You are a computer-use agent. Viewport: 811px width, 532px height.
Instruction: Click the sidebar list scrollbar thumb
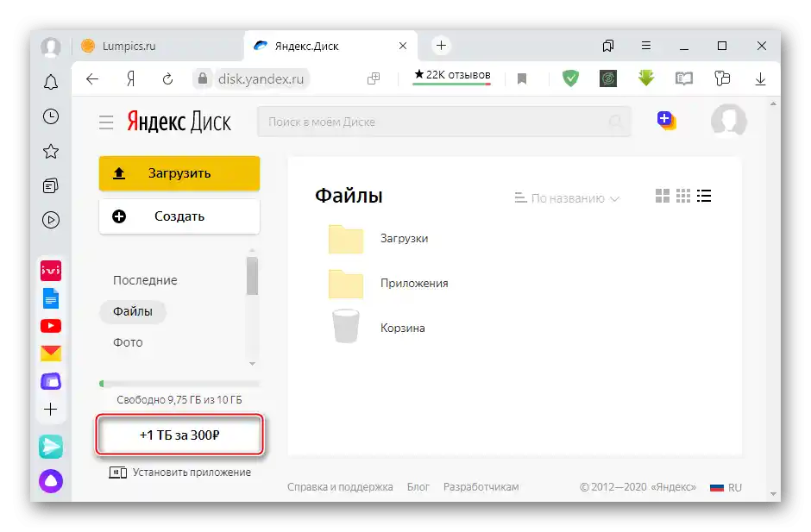(253, 276)
